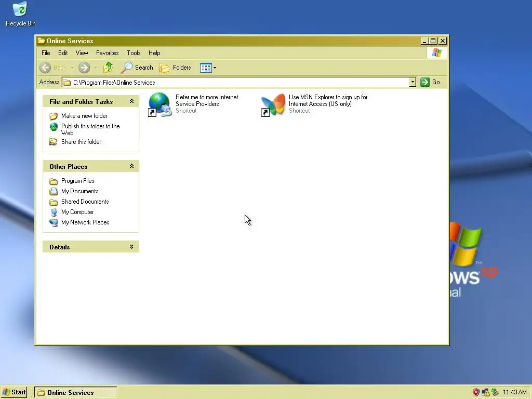Collapse the Other Places panel
Image resolution: width=532 pixels, height=399 pixels.
pyautogui.click(x=131, y=166)
